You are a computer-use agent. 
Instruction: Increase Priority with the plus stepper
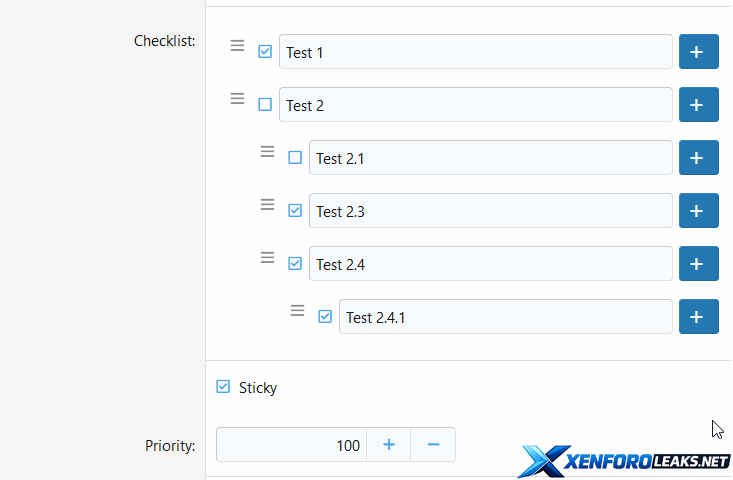click(x=389, y=445)
